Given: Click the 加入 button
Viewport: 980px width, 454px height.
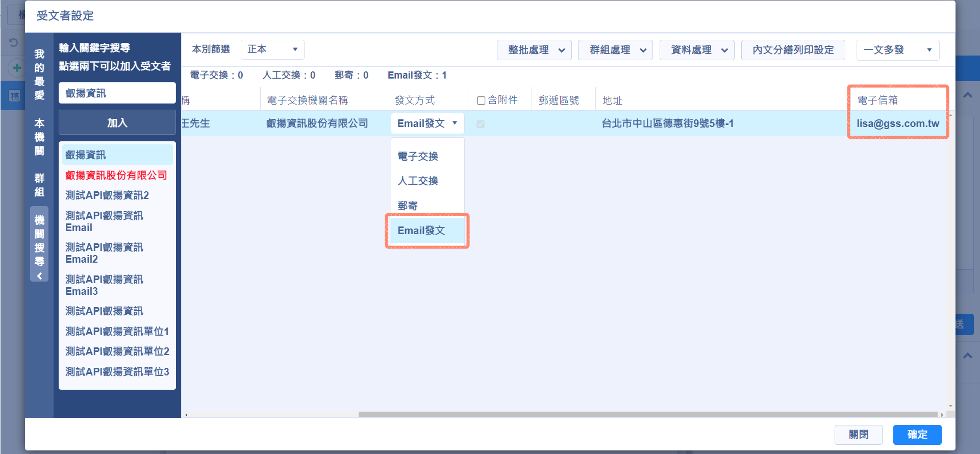Looking at the screenshot, I should click(x=117, y=123).
